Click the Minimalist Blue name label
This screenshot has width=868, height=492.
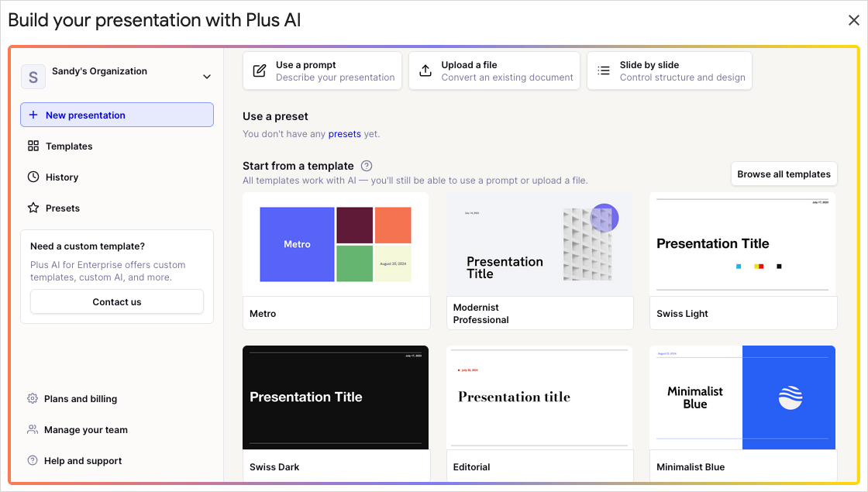(691, 466)
